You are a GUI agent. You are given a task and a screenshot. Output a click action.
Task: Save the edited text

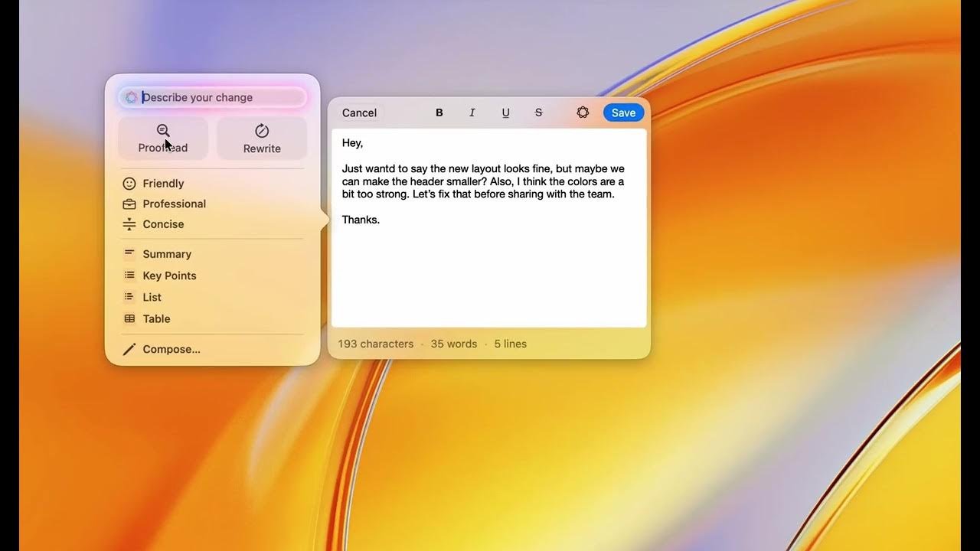pyautogui.click(x=622, y=112)
